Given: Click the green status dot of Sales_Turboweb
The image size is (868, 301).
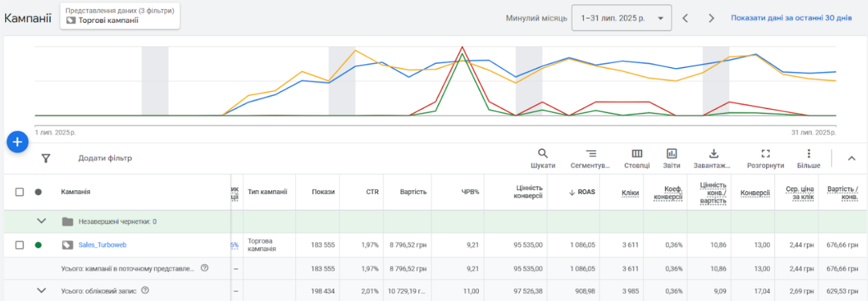Looking at the screenshot, I should click(x=38, y=245).
